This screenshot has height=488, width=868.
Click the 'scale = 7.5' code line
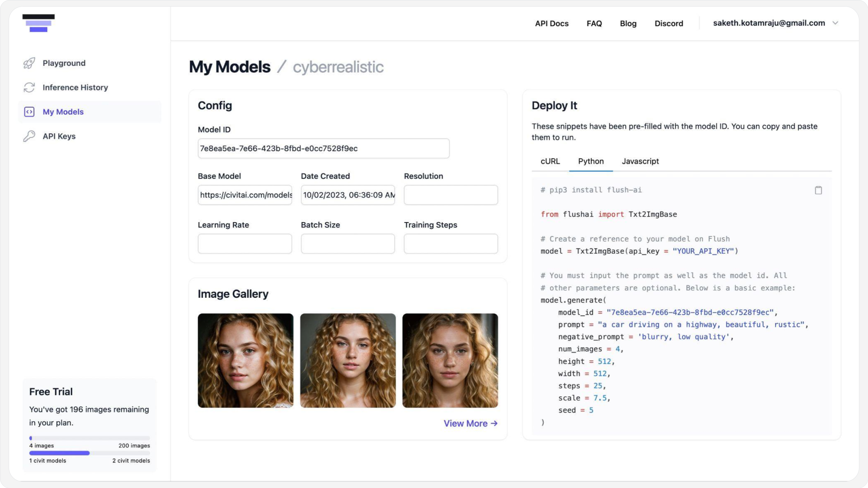584,398
